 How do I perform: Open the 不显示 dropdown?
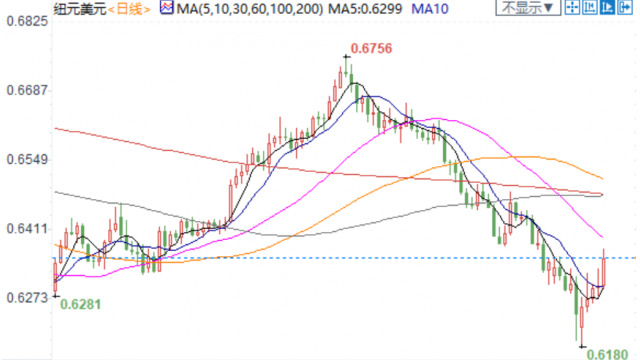click(x=528, y=7)
